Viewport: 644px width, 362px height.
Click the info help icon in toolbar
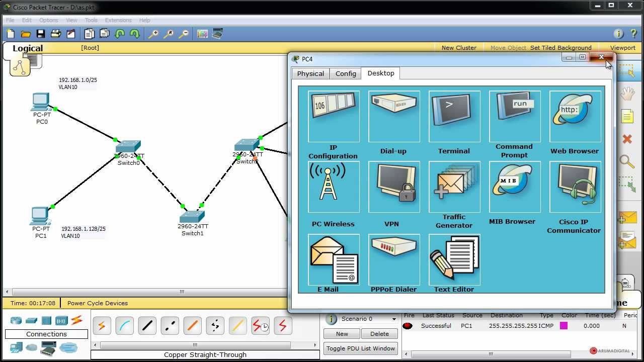click(x=619, y=34)
